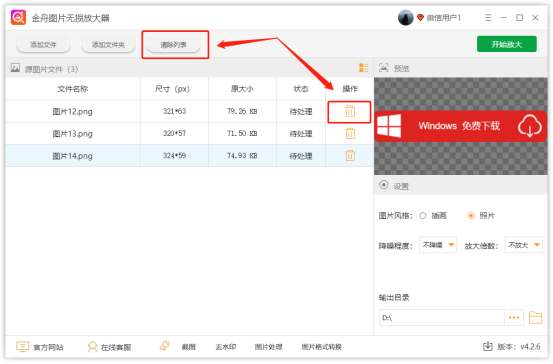Select row 图片14.png

(189, 156)
